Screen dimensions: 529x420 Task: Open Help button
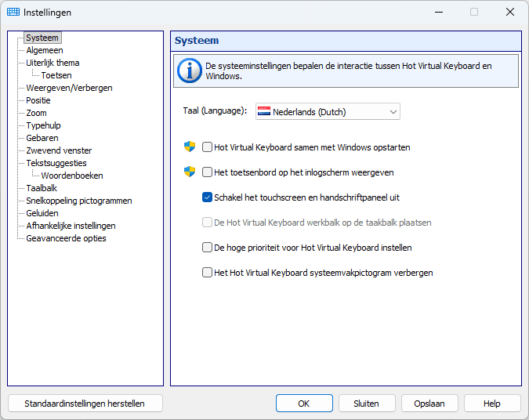(x=492, y=404)
